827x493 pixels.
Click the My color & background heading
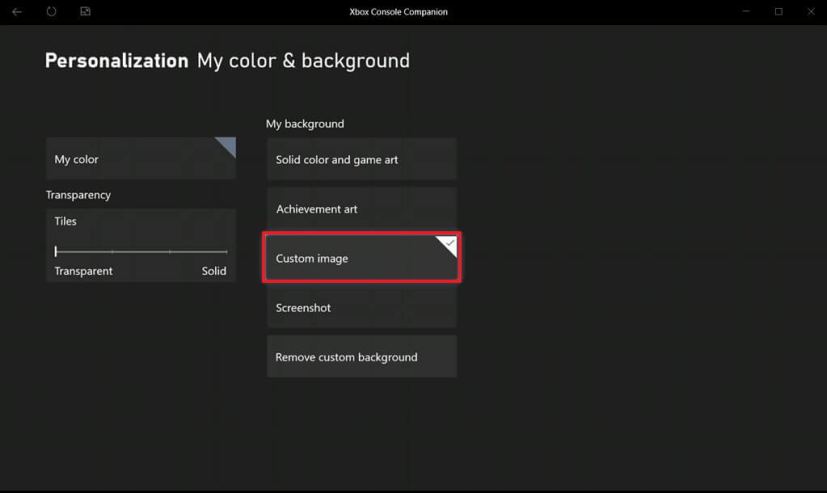point(303,61)
